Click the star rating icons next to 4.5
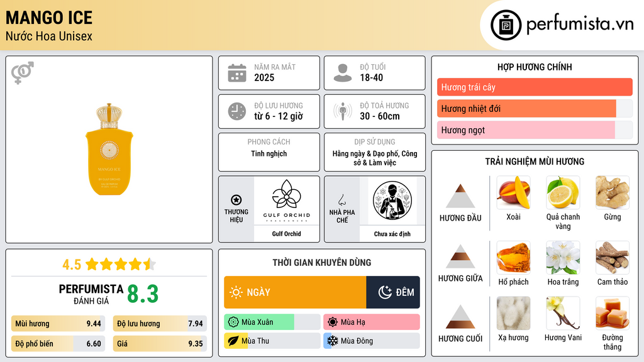 click(x=121, y=265)
